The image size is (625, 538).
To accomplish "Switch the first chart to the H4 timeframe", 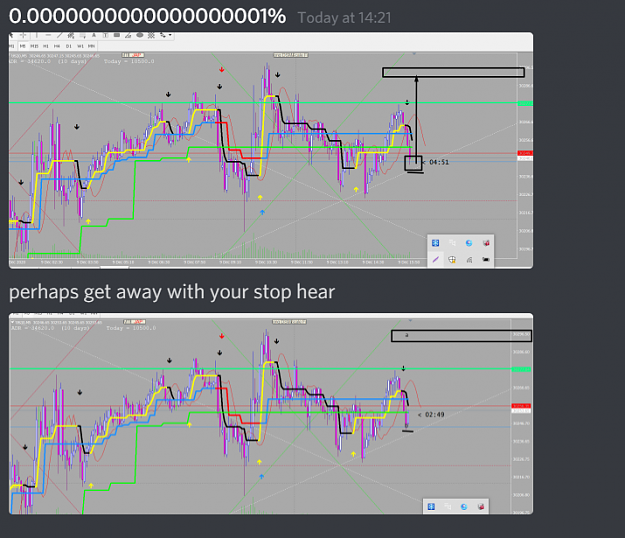I will coord(57,46).
